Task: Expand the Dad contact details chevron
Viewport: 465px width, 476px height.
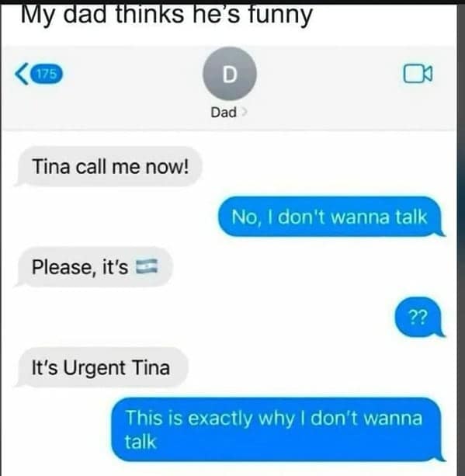Action: (x=245, y=113)
